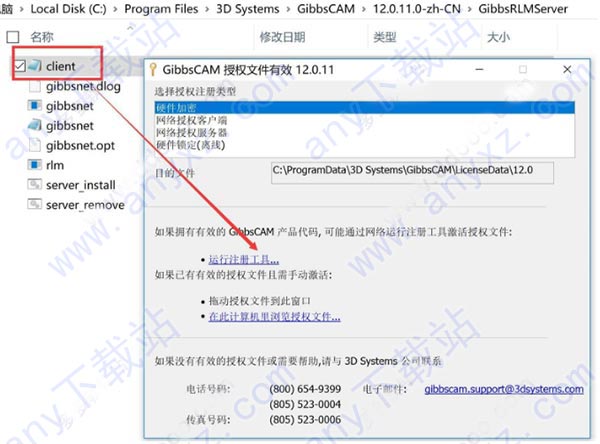Toggle the select-all checkbox beside 名称
Viewport: 600px width, 444px height.
pyautogui.click(x=13, y=37)
